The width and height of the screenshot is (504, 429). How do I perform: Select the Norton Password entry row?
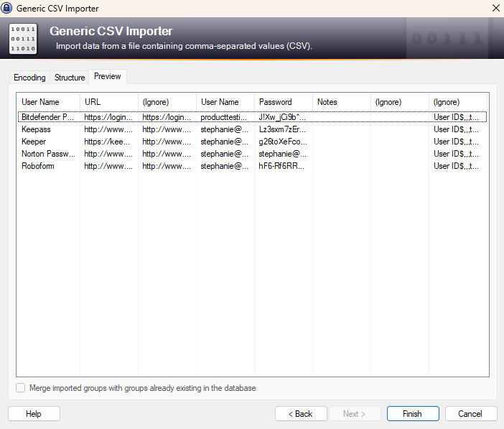[x=47, y=154]
